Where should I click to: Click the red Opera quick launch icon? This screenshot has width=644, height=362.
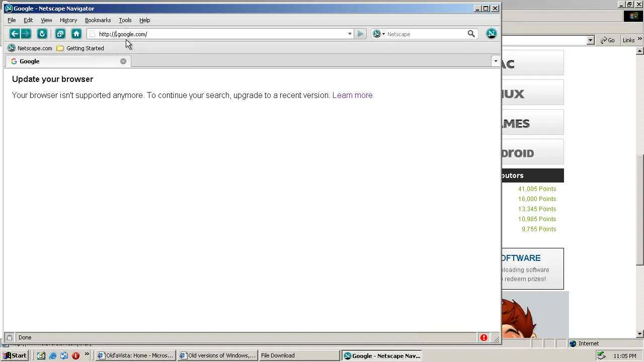click(x=75, y=355)
